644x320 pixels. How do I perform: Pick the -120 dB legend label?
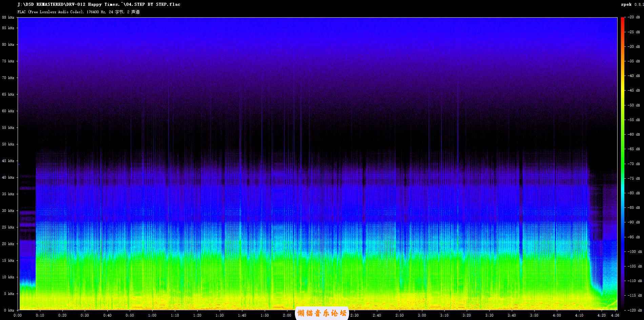(x=635, y=310)
